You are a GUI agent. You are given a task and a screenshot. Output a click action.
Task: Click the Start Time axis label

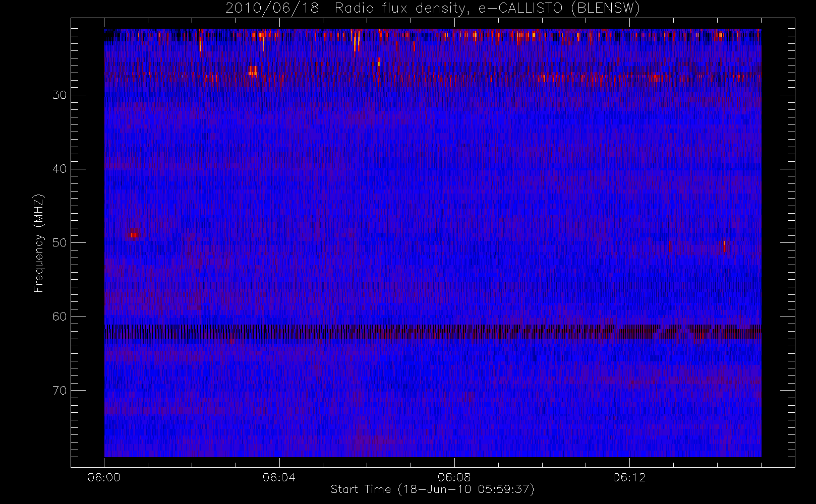(432, 489)
